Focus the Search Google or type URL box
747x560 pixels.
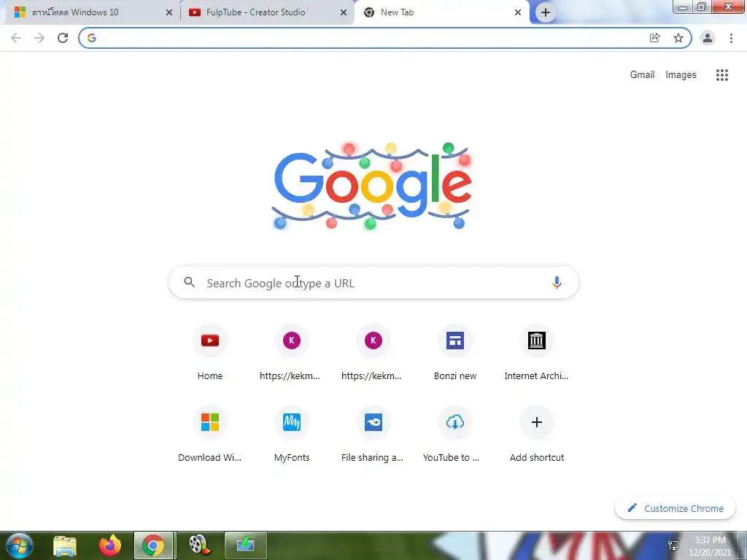373,283
